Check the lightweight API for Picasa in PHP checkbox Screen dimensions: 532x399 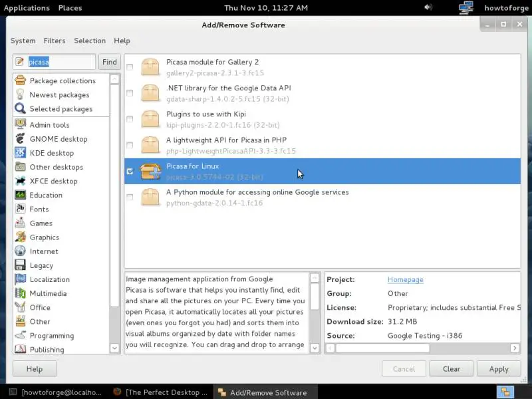[x=130, y=145]
